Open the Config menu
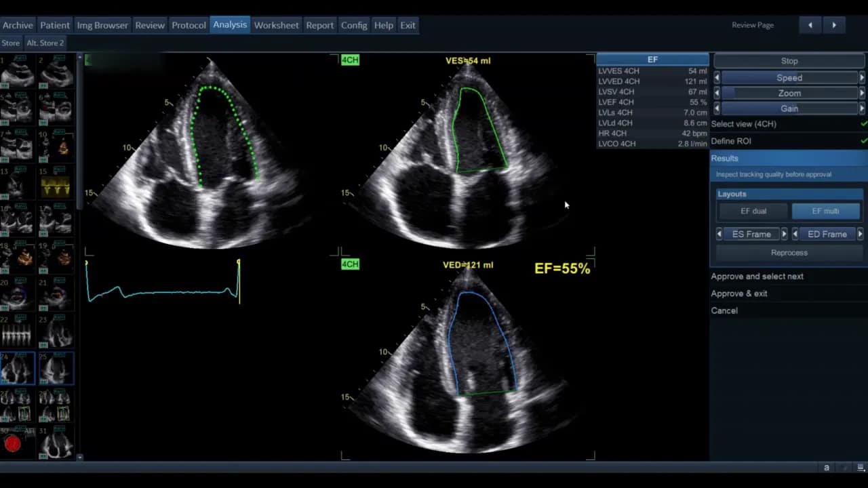This screenshot has height=488, width=868. tap(353, 25)
